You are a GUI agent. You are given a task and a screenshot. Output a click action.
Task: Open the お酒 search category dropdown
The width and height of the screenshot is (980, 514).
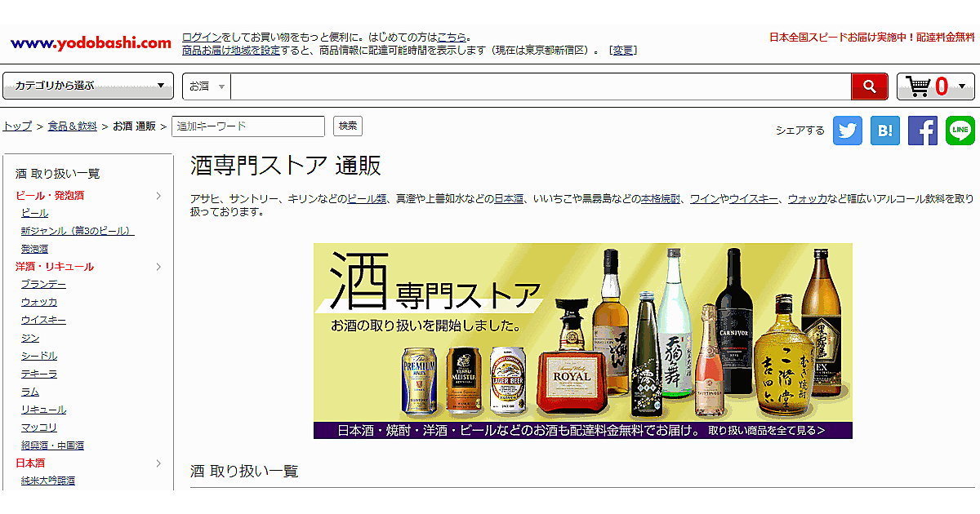pyautogui.click(x=207, y=86)
